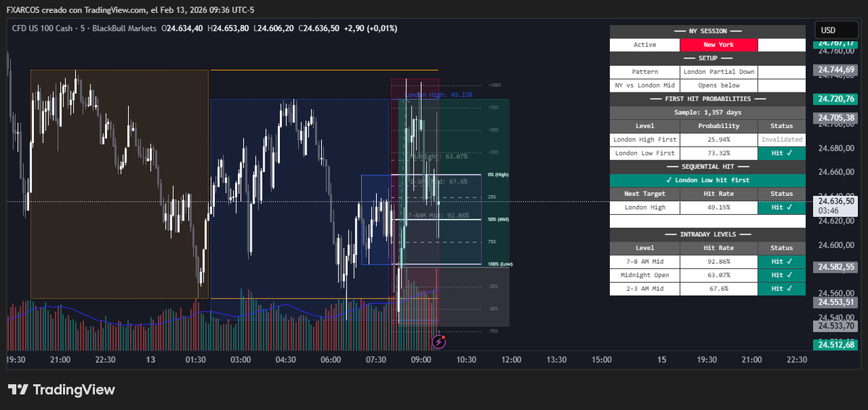Click the low value L24.606,20
This screenshot has width=868, height=410.
pos(274,28)
